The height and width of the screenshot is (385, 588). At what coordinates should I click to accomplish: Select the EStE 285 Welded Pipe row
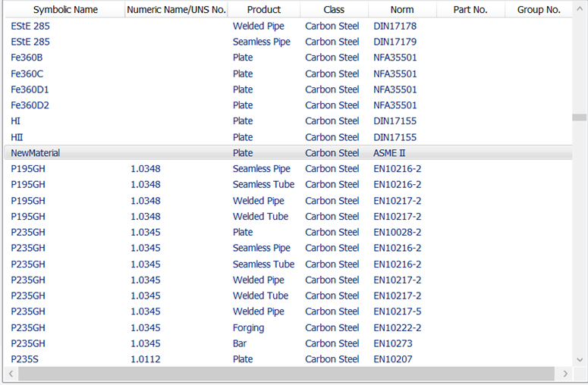pyautogui.click(x=288, y=26)
